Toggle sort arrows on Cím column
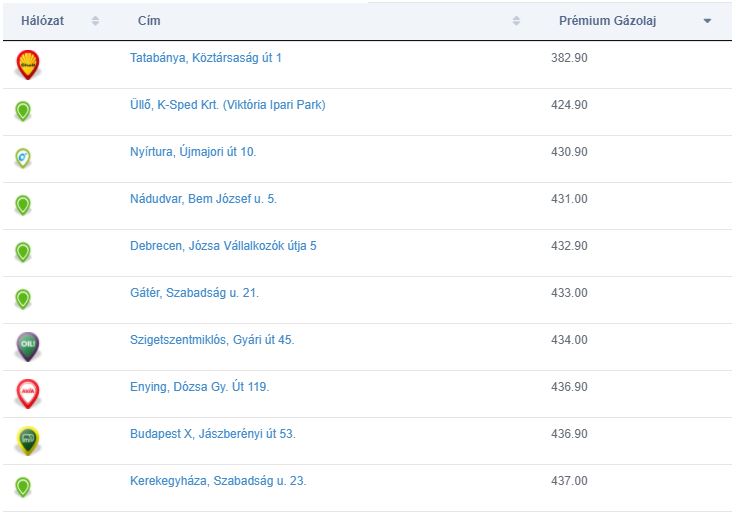This screenshot has width=739, height=519. [x=516, y=21]
